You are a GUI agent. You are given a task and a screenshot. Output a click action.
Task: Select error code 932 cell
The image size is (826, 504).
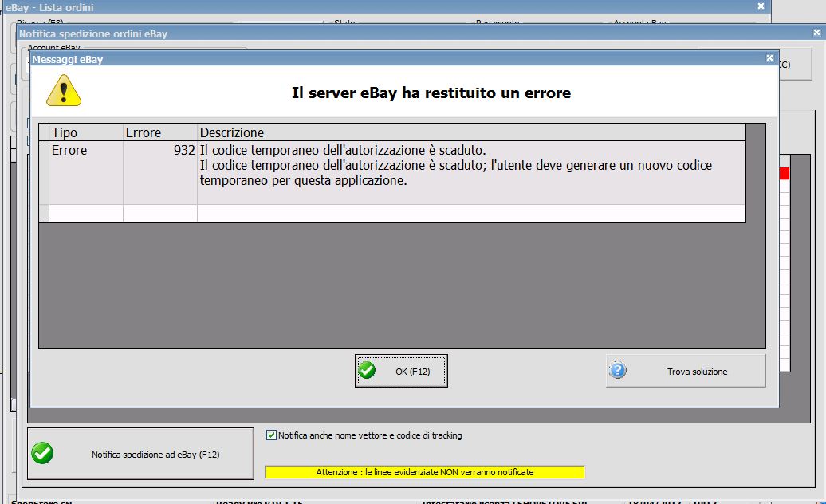click(160, 173)
